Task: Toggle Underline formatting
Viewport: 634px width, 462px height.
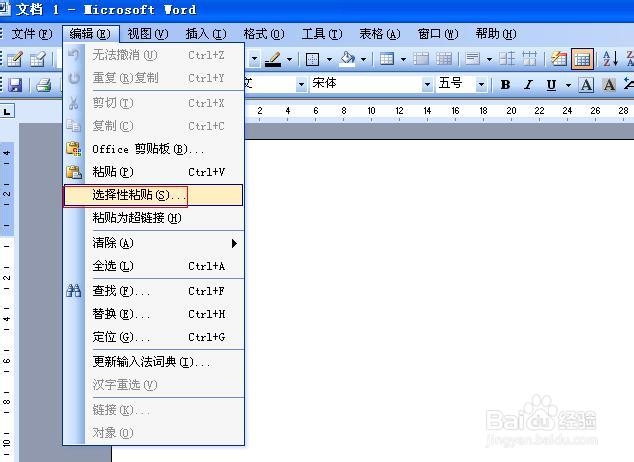Action: tap(551, 85)
